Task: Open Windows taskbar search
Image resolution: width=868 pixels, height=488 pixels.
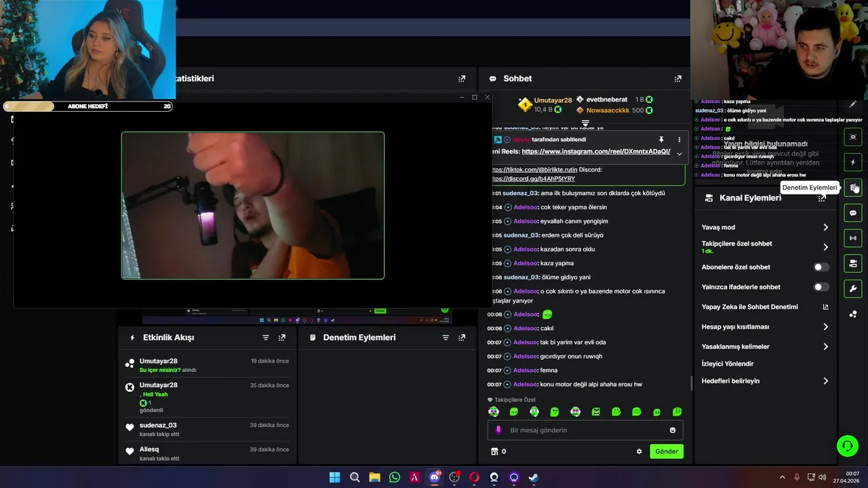Action: click(355, 477)
